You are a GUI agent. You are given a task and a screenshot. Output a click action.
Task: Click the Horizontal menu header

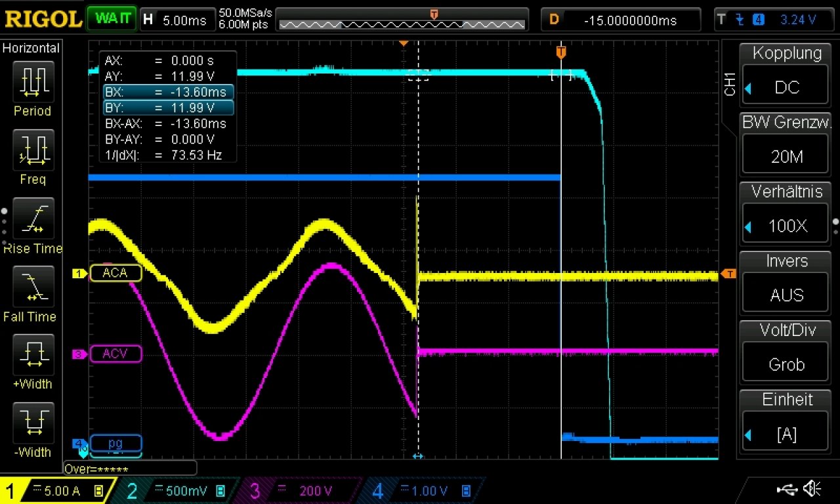coord(31,48)
